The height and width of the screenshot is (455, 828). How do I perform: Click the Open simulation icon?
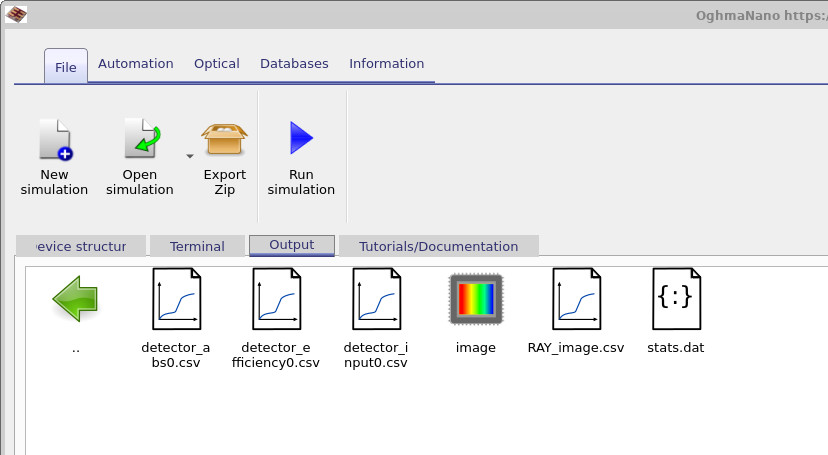point(142,138)
